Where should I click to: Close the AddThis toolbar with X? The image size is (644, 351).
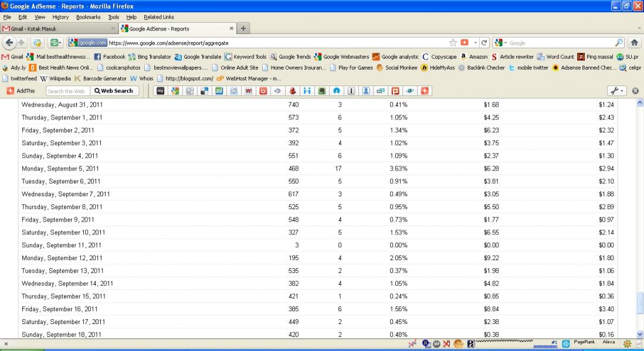tap(635, 91)
